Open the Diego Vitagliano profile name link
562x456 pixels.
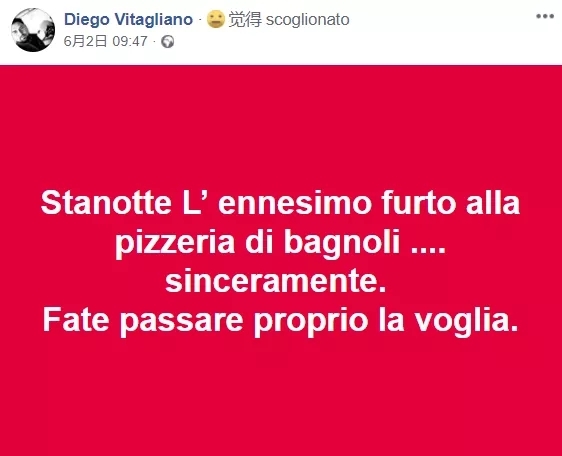[128, 19]
